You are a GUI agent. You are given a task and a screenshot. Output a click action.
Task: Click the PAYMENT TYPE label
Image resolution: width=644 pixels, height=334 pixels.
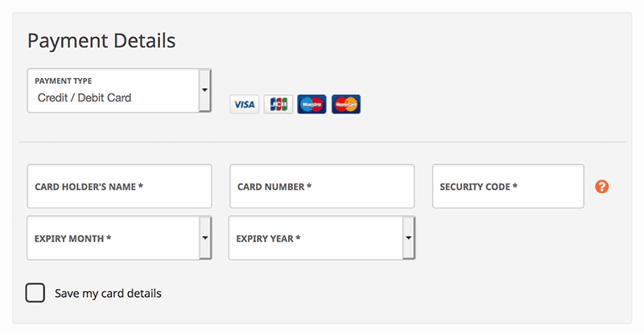[64, 81]
